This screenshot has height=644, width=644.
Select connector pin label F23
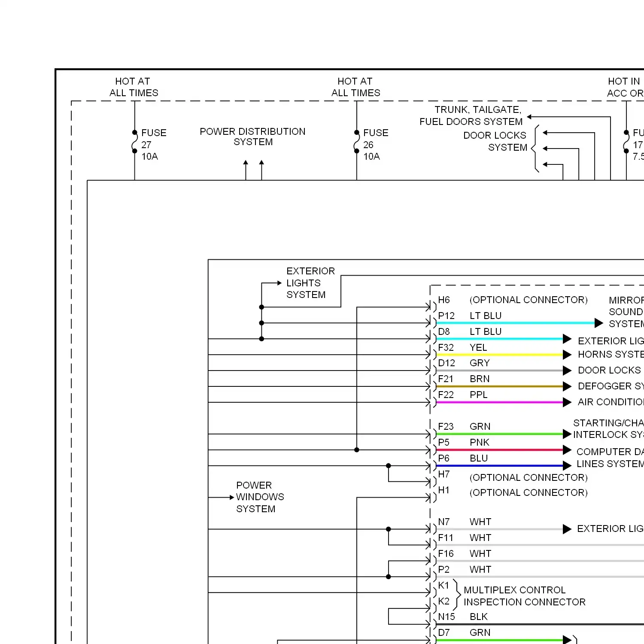click(446, 426)
